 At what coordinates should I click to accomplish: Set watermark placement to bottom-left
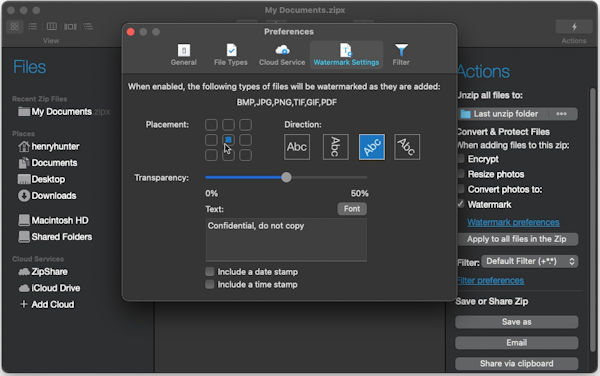pyautogui.click(x=211, y=155)
